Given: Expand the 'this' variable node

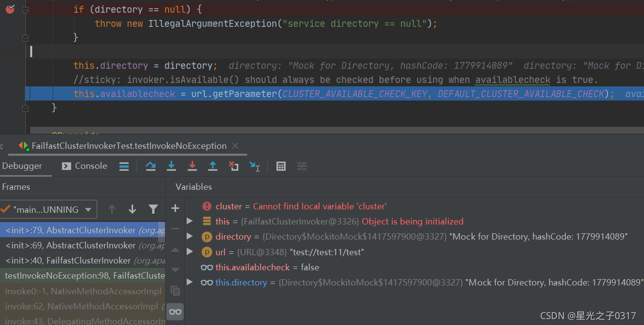Looking at the screenshot, I should pos(190,221).
